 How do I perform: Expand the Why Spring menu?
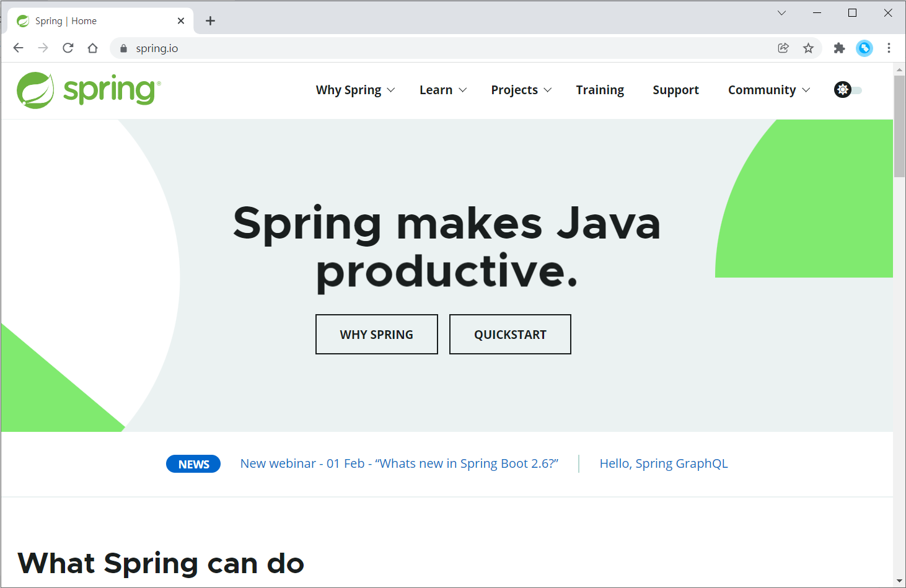click(355, 90)
